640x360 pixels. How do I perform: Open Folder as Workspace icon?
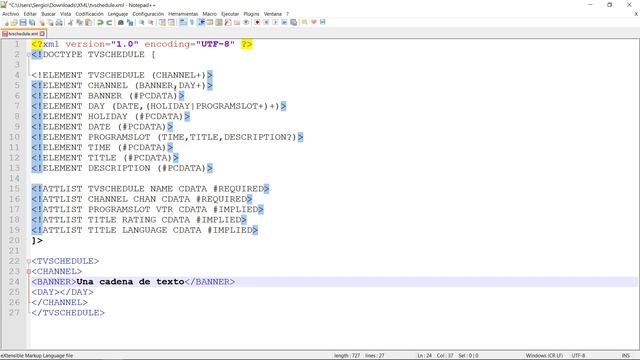tap(237, 22)
